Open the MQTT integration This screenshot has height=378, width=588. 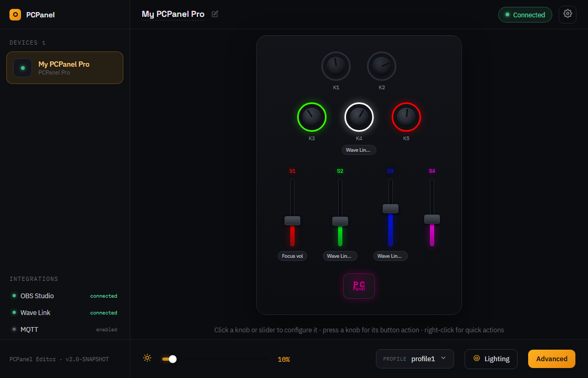click(x=65, y=330)
